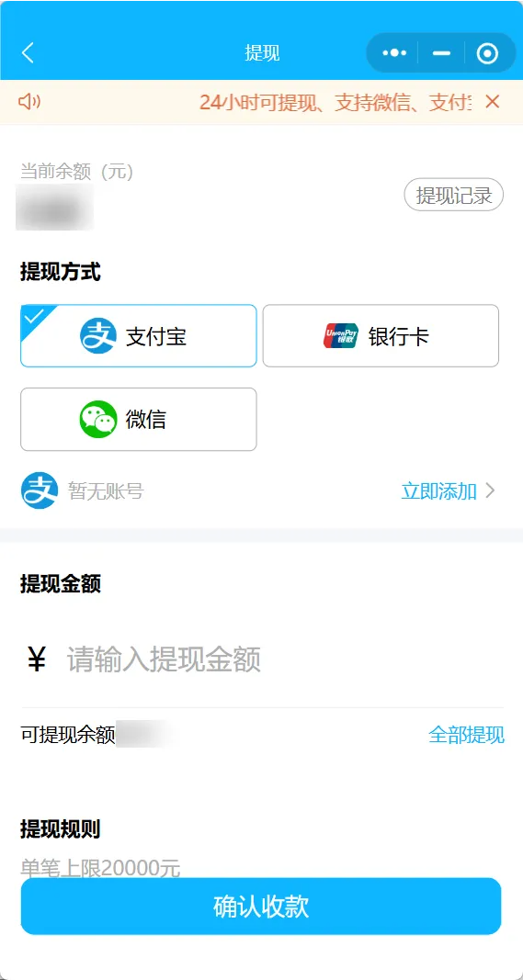Tap the Alipay logo beside 暂无账号
The height and width of the screenshot is (980, 523).
[40, 490]
